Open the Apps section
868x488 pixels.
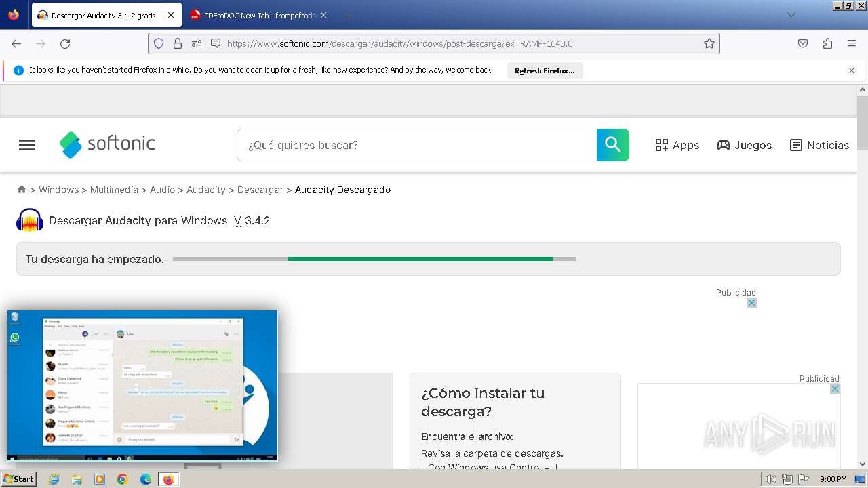click(x=677, y=145)
